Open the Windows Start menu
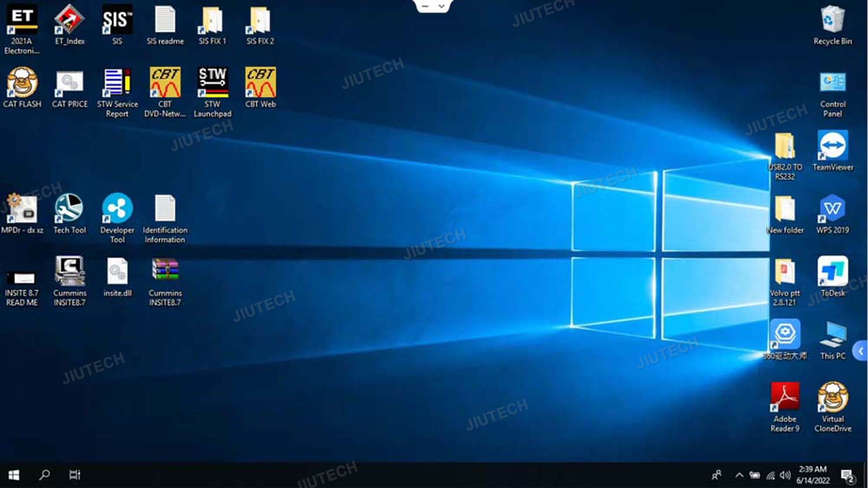 click(x=14, y=475)
